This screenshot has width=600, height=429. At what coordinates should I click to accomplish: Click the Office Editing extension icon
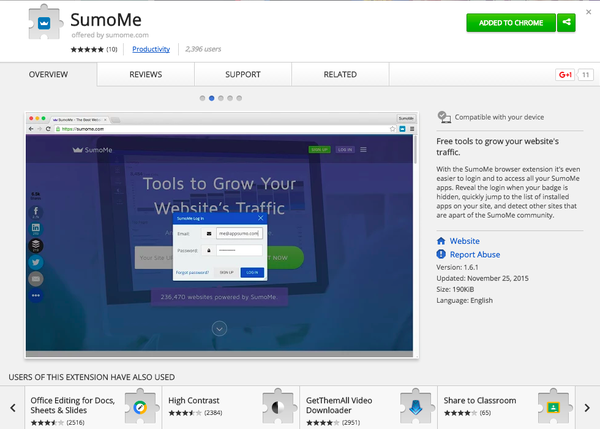click(x=140, y=407)
